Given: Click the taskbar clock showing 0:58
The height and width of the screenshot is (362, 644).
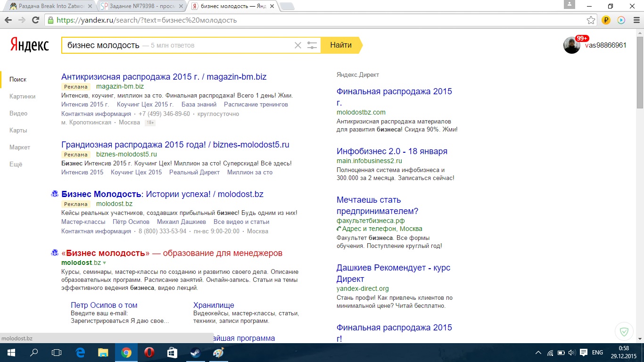Looking at the screenshot, I should tap(624, 348).
